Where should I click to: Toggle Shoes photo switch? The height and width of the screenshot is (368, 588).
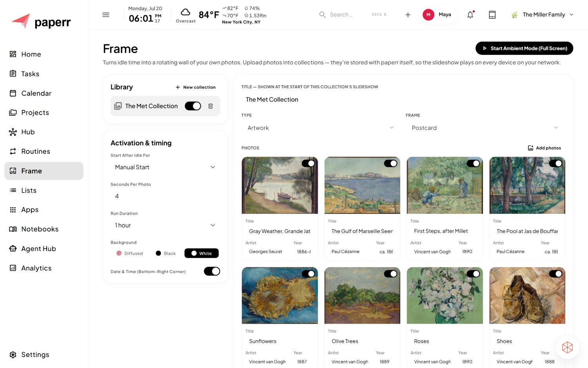555,273
